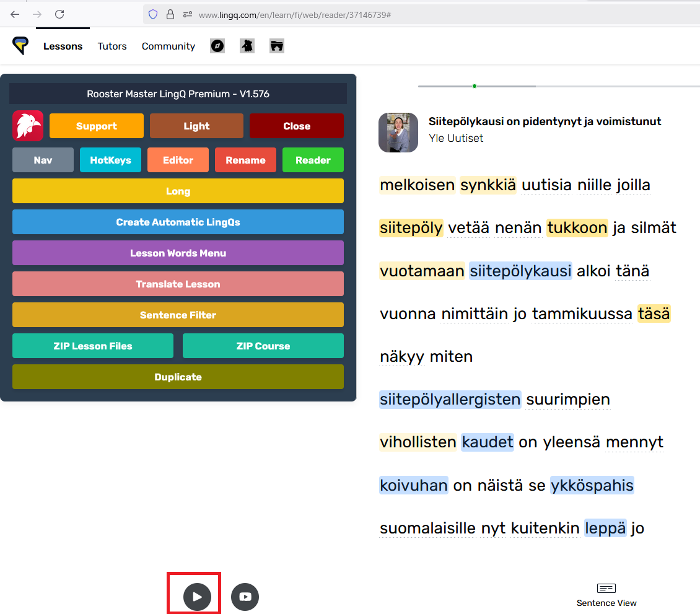Switch to Light theme
Screen dimensions: 700x614
(x=196, y=126)
